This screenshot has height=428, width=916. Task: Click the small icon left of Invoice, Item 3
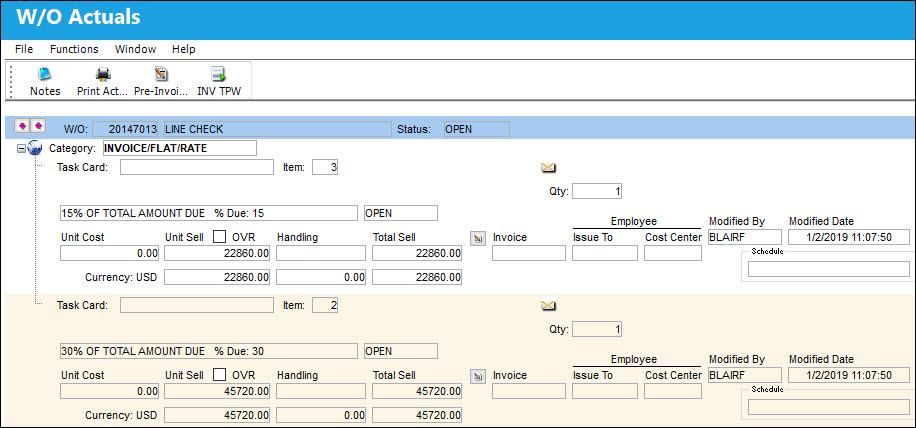tap(477, 238)
